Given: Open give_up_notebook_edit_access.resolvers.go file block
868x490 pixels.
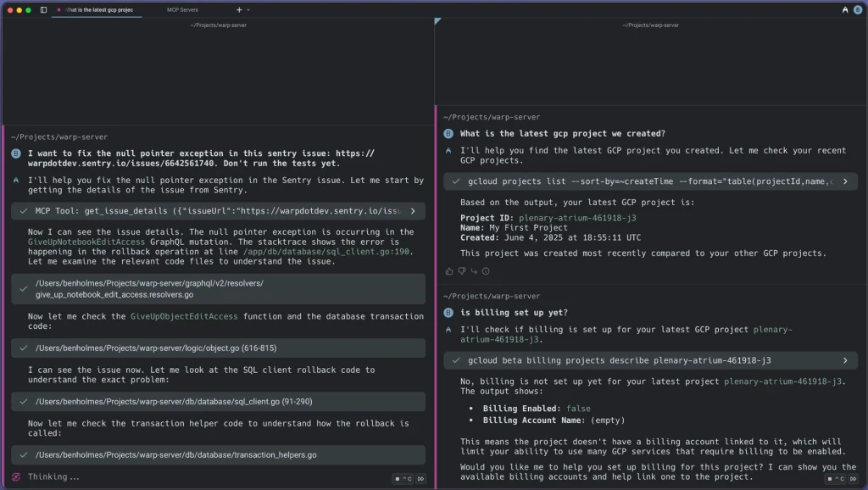Looking at the screenshot, I should click(x=218, y=288).
